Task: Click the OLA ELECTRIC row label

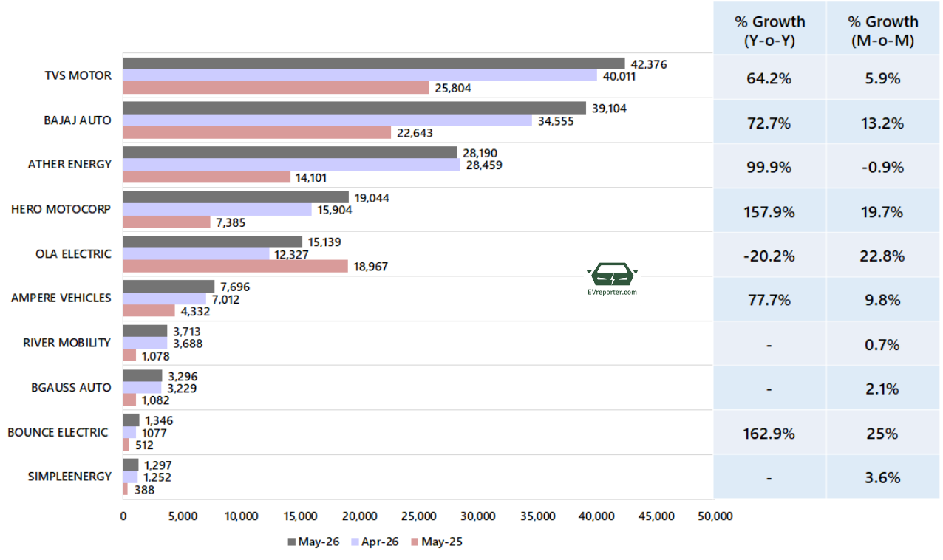Action: tap(74, 253)
